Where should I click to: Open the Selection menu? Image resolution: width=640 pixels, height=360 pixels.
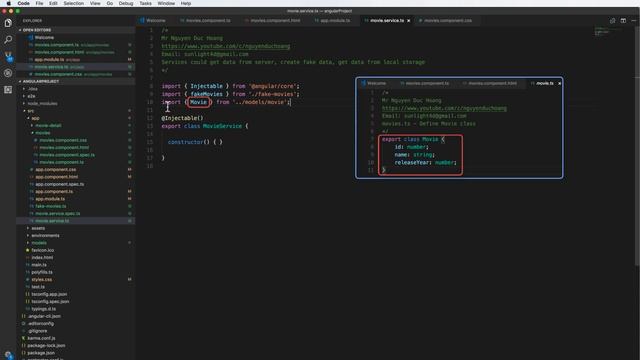(x=73, y=3)
